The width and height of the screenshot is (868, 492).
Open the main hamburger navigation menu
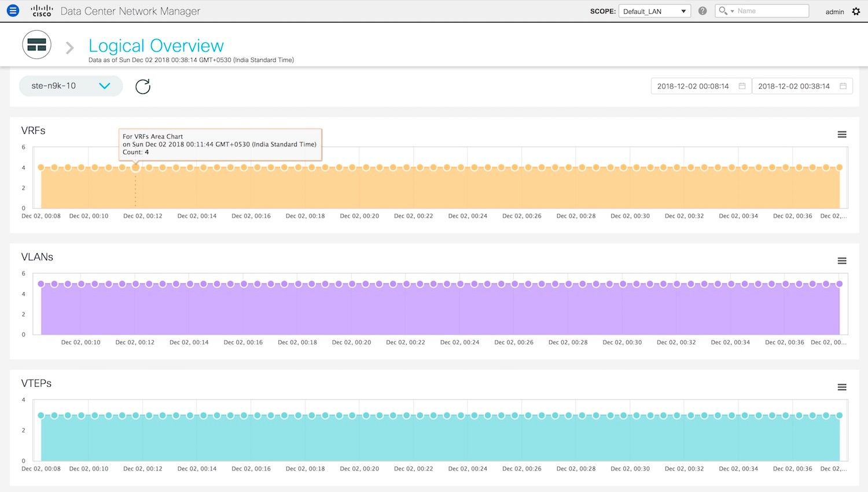click(13, 10)
